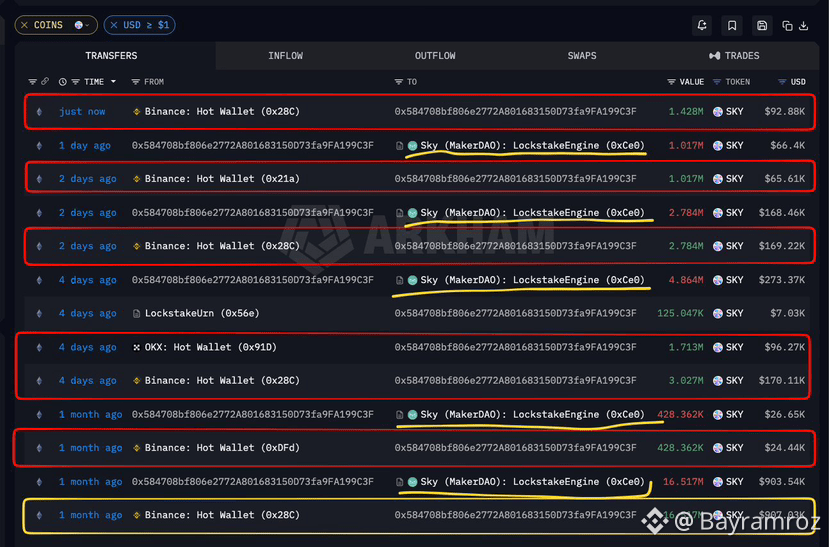Click the Sky logo icon in the $168.46K row

click(x=412, y=213)
